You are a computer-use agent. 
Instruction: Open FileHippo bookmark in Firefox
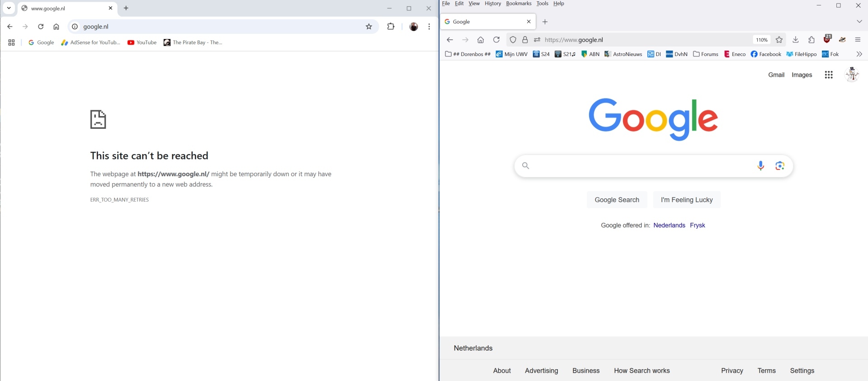(x=801, y=54)
